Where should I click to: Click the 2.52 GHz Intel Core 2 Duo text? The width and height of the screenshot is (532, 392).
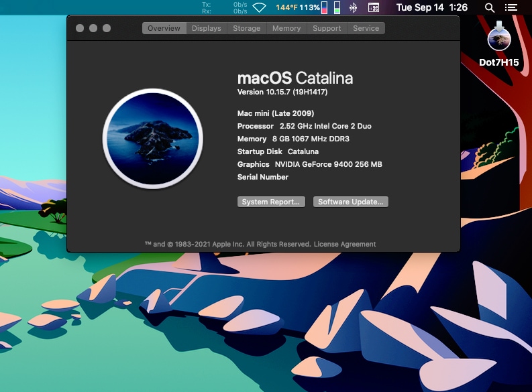pos(325,126)
